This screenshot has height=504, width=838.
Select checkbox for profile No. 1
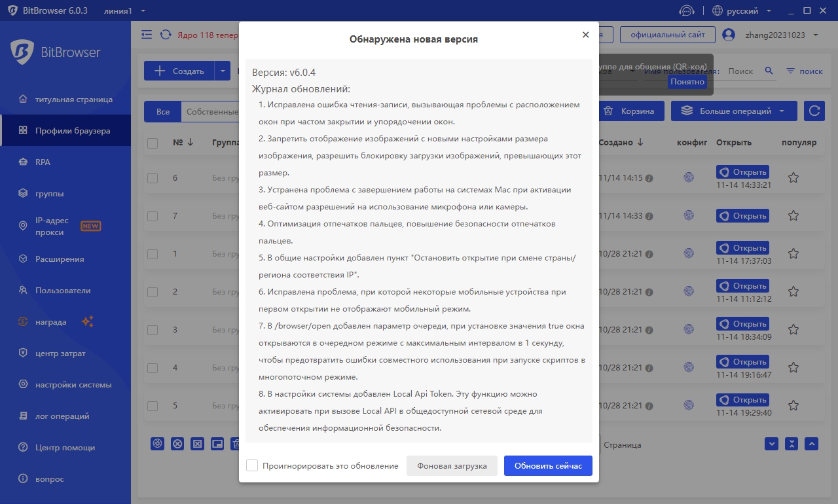point(153,254)
